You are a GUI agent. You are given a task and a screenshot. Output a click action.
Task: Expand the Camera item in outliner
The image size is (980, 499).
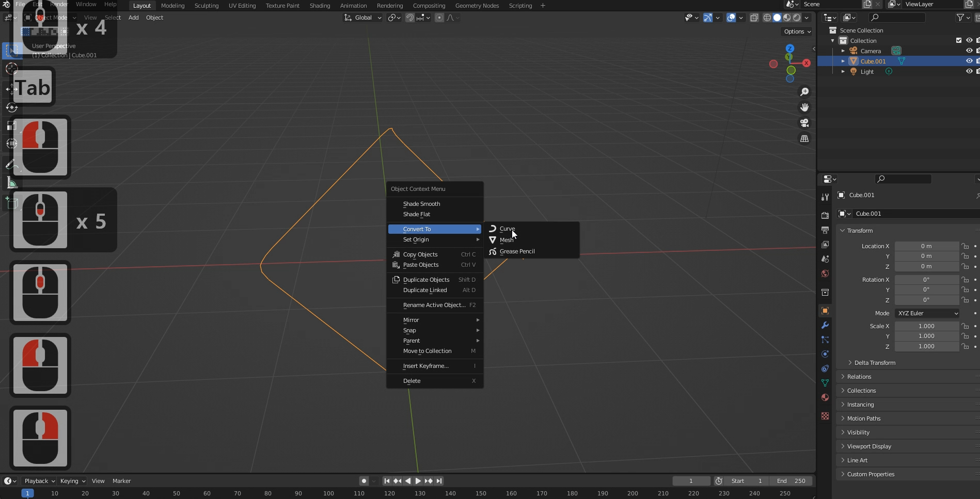843,51
